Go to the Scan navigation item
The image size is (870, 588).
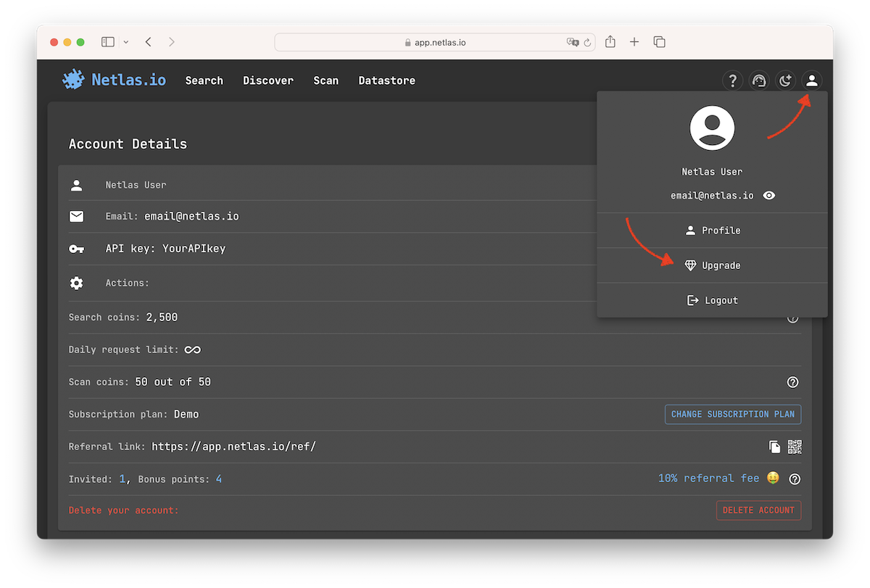tap(326, 80)
